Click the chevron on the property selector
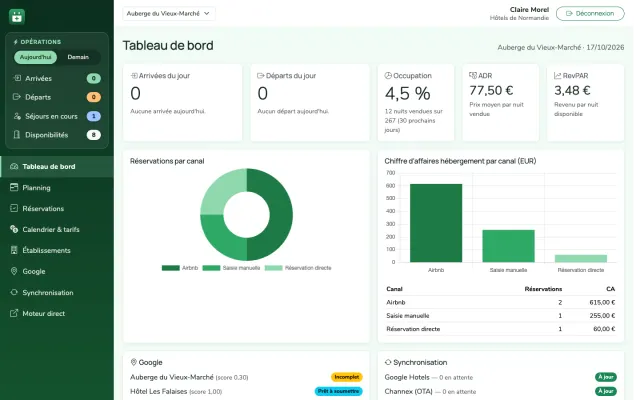Screen dimensions: 640x400 coord(207,13)
